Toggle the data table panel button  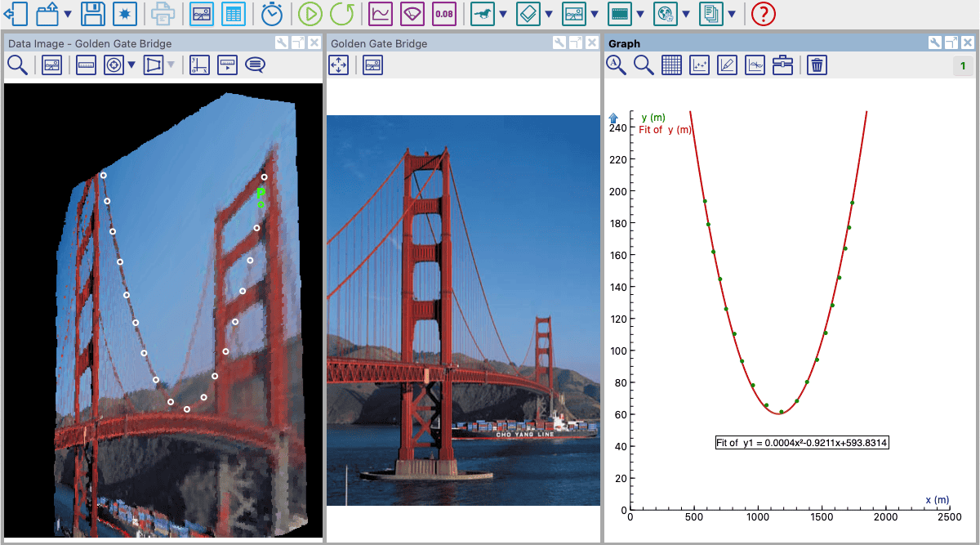click(x=234, y=14)
